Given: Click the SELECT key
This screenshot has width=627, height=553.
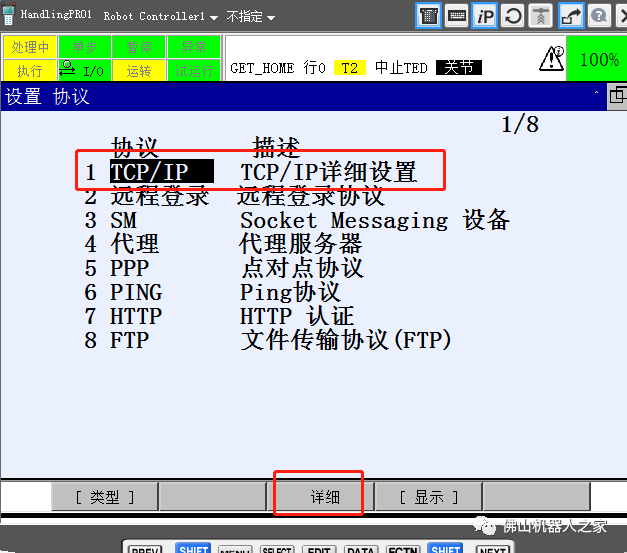Looking at the screenshot, I should pyautogui.click(x=277, y=549).
